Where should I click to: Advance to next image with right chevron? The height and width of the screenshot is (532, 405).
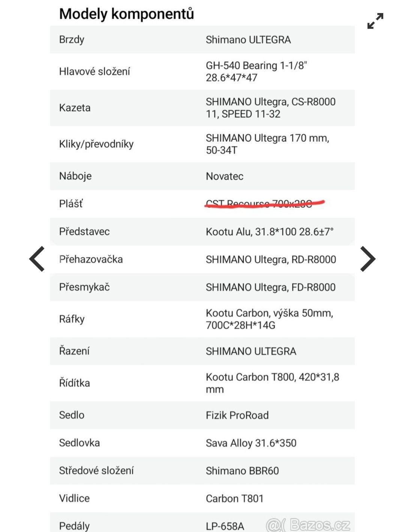[367, 259]
